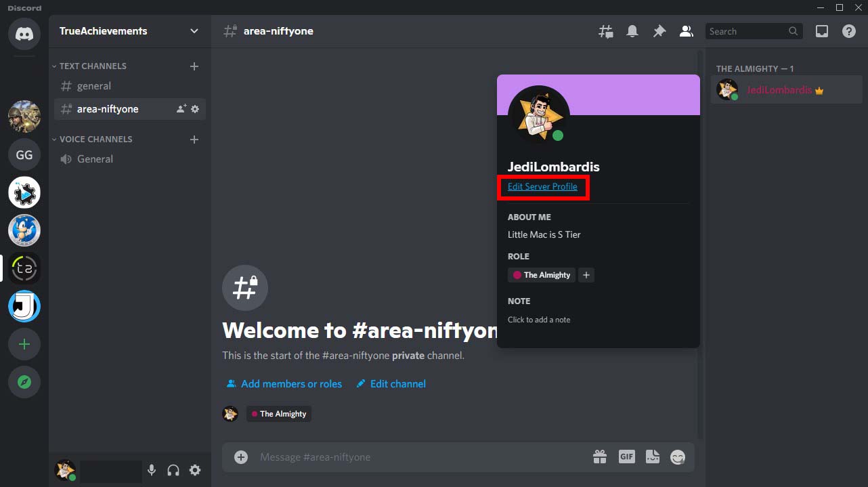868x487 pixels.
Task: Click the gift icon in message bar
Action: pyautogui.click(x=600, y=457)
